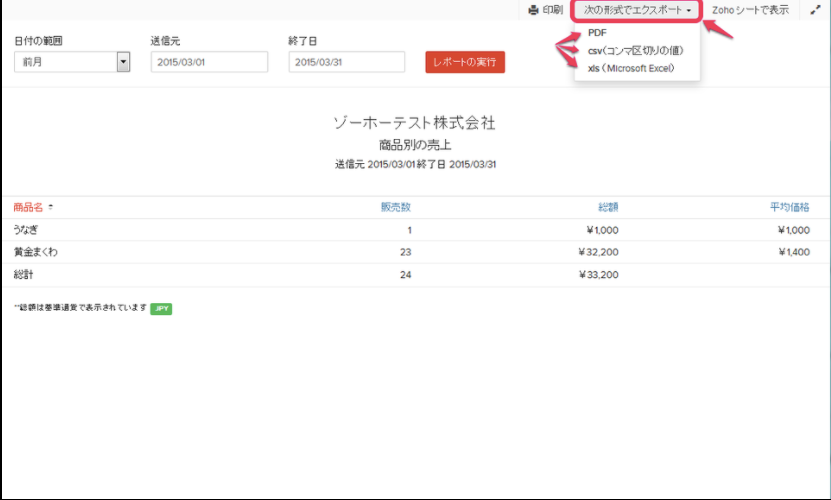Image resolution: width=831 pixels, height=500 pixels.
Task: Click the printer icon next to 印刷
Action: click(534, 10)
